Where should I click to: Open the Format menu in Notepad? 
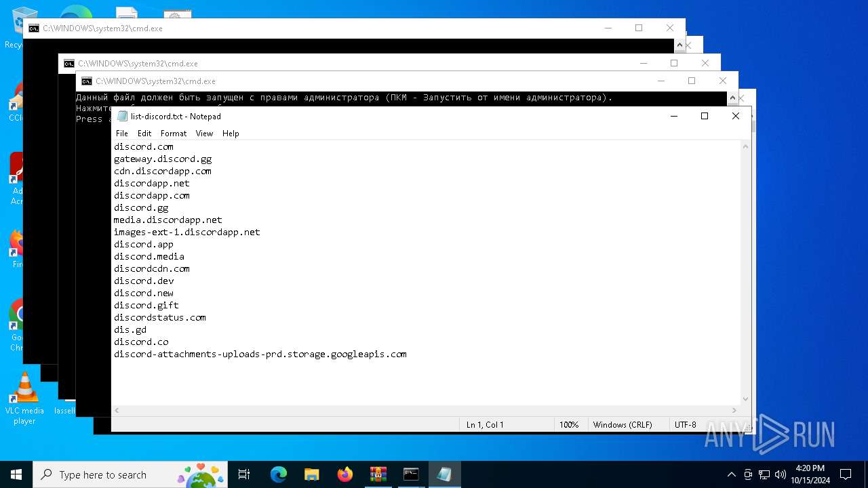click(174, 134)
